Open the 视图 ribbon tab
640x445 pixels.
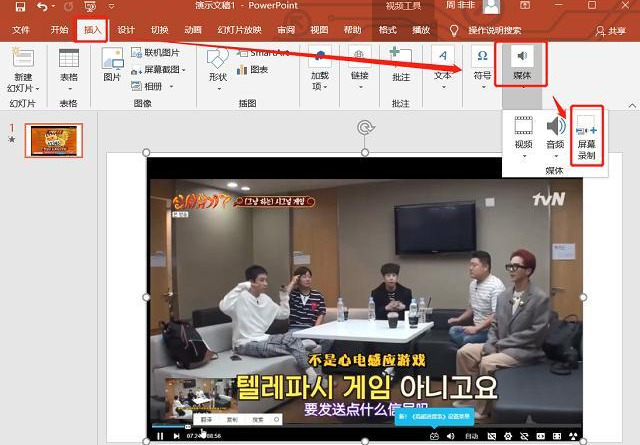[319, 30]
